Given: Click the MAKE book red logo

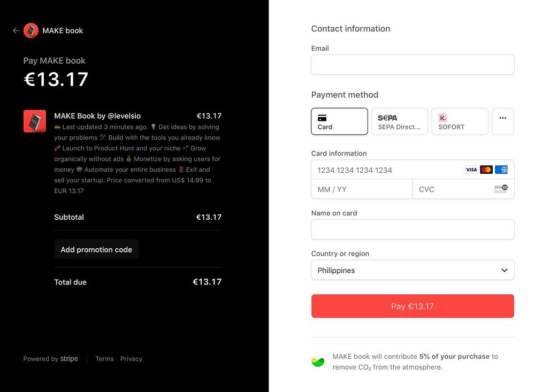Looking at the screenshot, I should (31, 30).
